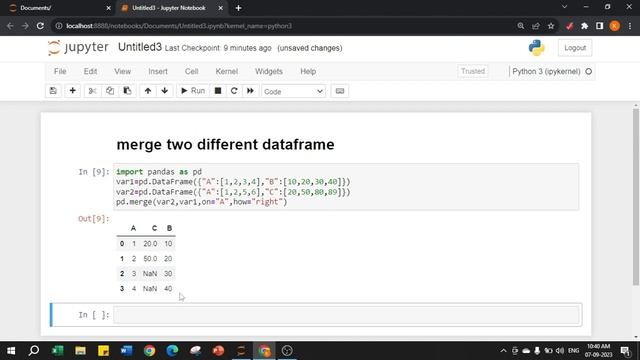Reload the page
This screenshot has height=360, width=640.
point(40,26)
